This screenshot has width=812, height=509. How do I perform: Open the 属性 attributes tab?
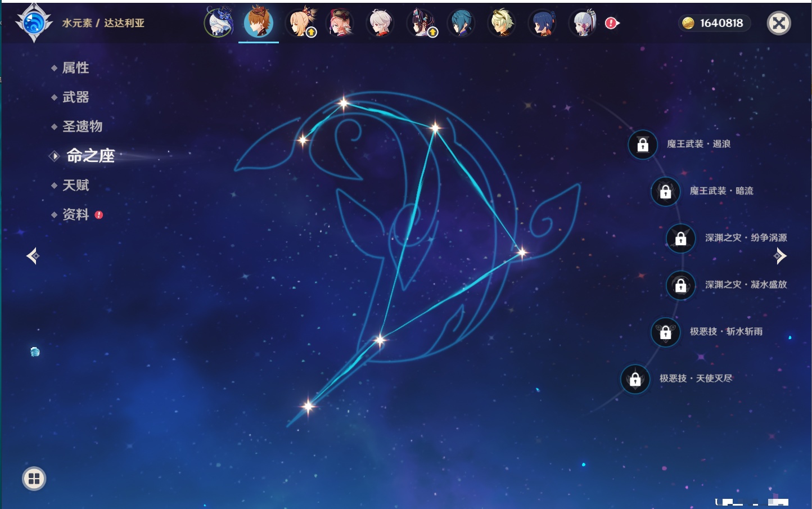click(x=75, y=68)
